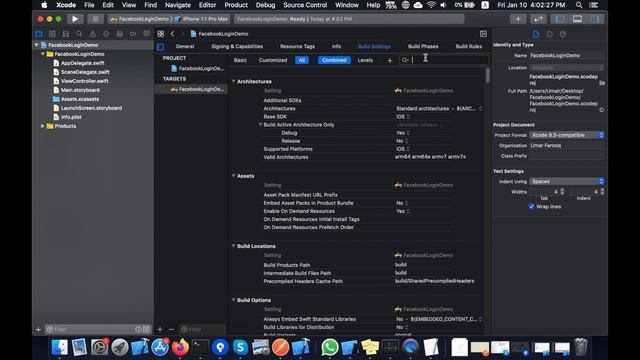Image resolution: width=640 pixels, height=360 pixels.
Task: Toggle the project and targets list sidebar
Action: pyautogui.click(x=160, y=47)
